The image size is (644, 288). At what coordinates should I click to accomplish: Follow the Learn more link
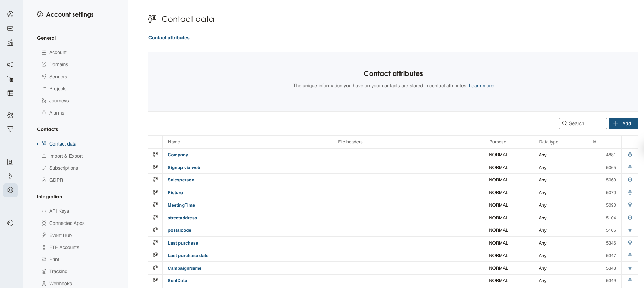(481, 86)
